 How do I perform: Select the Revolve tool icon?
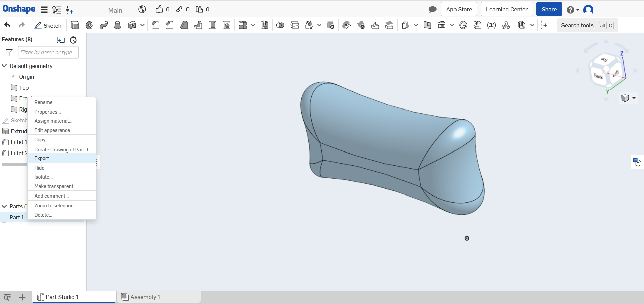(89, 26)
